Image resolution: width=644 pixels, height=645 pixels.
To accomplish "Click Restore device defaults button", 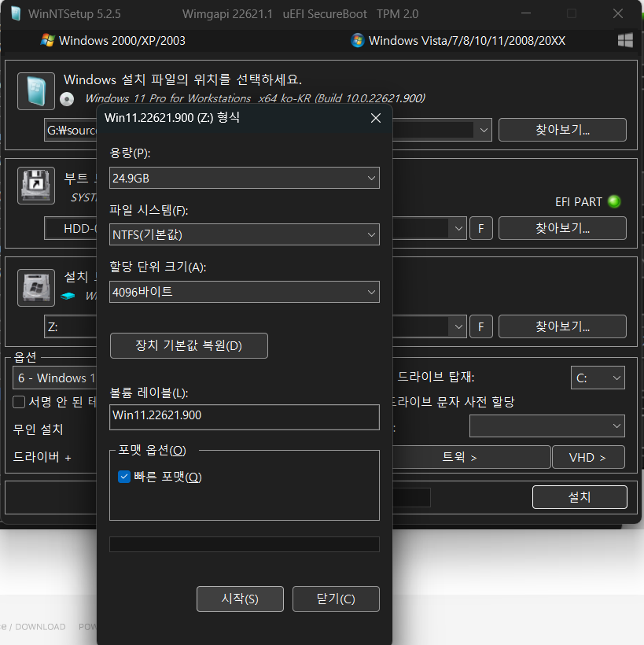I will (x=189, y=345).
